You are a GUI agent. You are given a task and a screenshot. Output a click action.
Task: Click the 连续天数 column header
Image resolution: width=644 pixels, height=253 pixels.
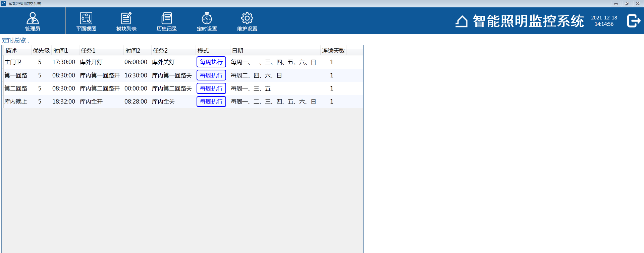pyautogui.click(x=333, y=51)
